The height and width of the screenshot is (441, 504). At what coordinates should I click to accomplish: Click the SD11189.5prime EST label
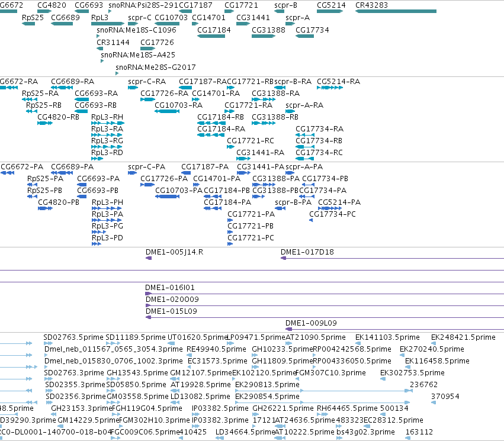tap(136, 337)
